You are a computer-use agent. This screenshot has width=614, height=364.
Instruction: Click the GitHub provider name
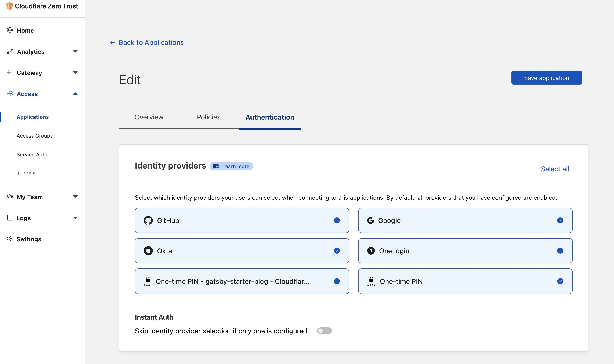[168, 220]
